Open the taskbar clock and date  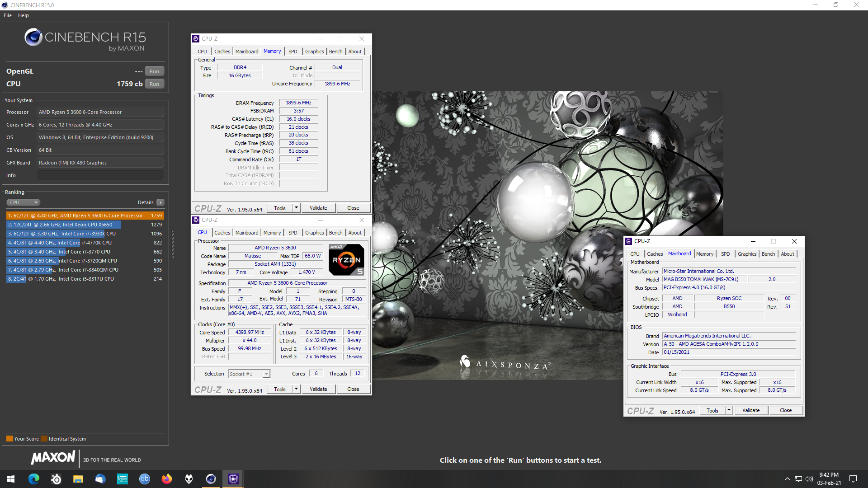tap(829, 479)
